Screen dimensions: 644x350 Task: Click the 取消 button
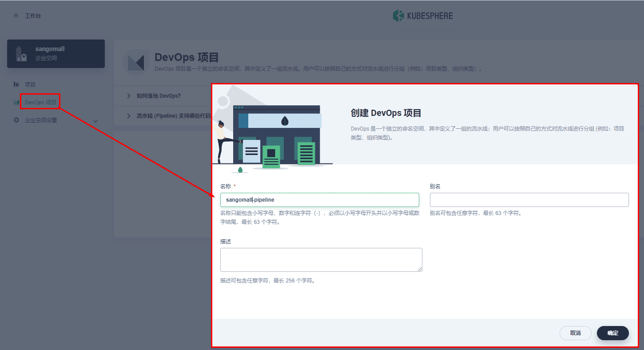(x=576, y=333)
